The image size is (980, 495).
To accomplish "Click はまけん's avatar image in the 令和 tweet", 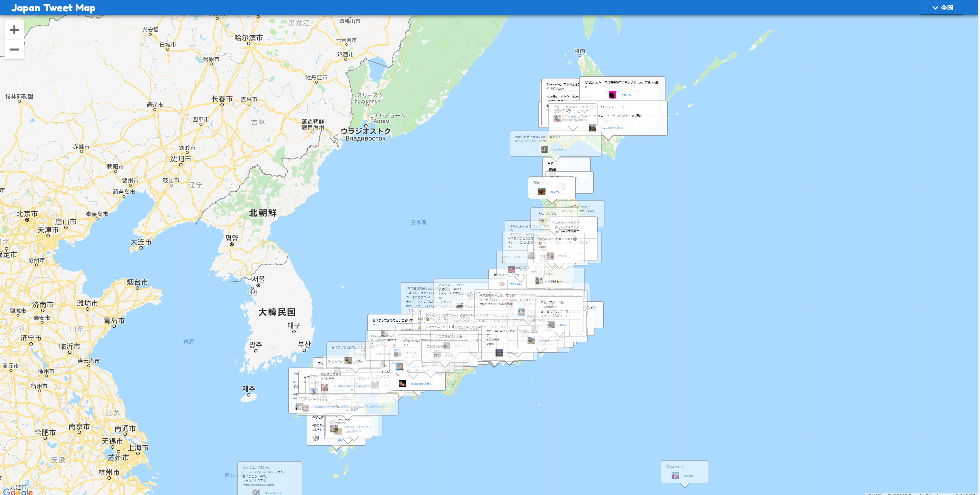I will tap(542, 192).
